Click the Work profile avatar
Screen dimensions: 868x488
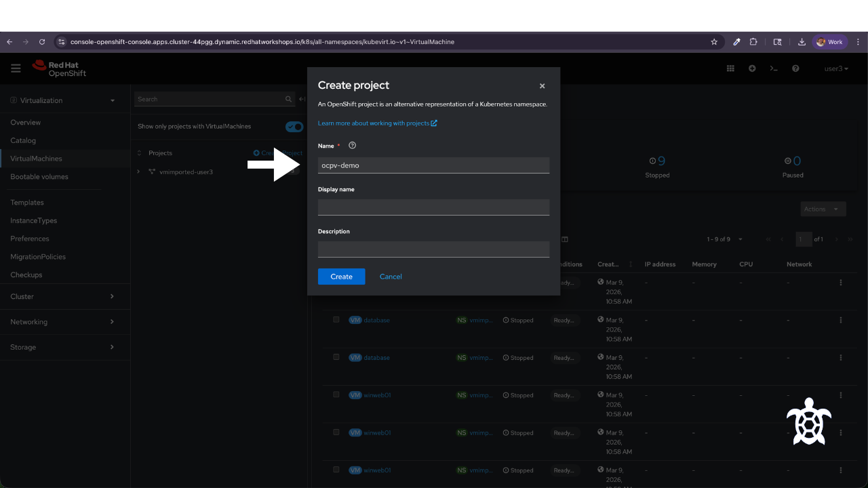tap(830, 42)
